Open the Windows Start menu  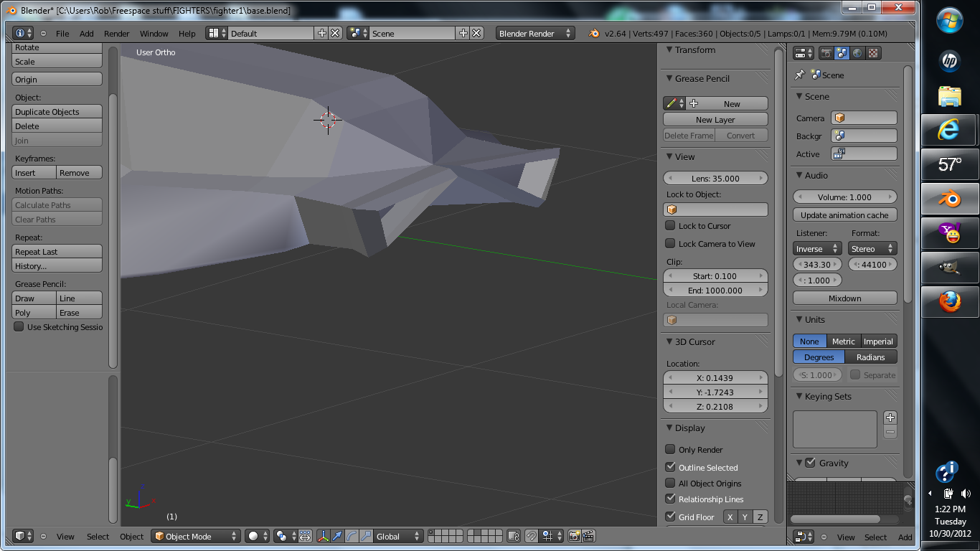[950, 20]
